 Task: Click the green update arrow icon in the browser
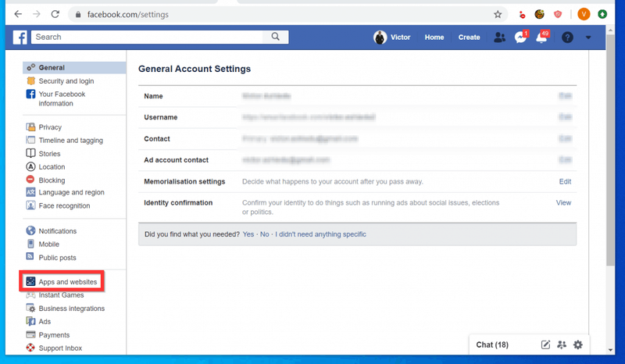(602, 14)
